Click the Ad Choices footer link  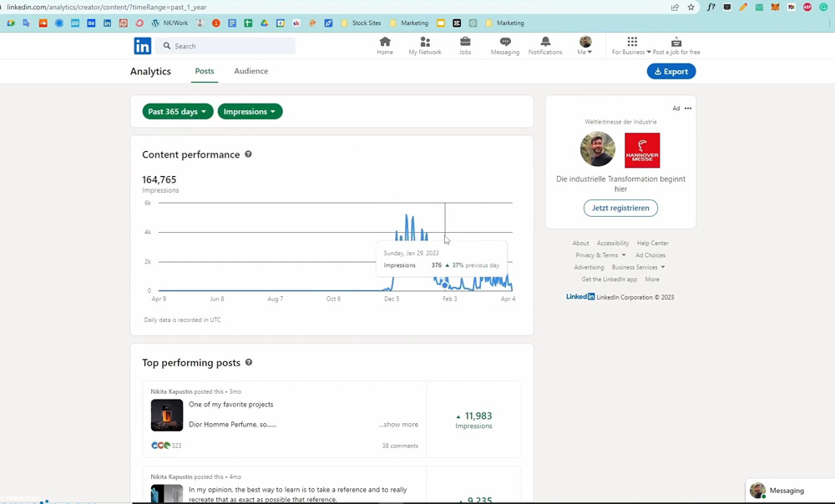click(x=650, y=255)
